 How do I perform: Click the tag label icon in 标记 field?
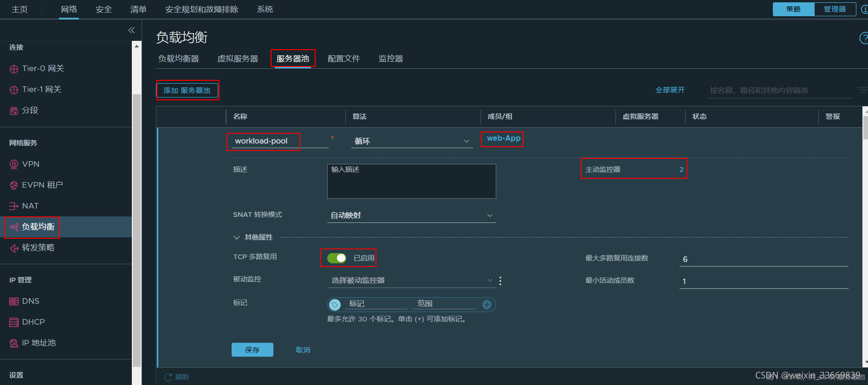[x=335, y=305]
